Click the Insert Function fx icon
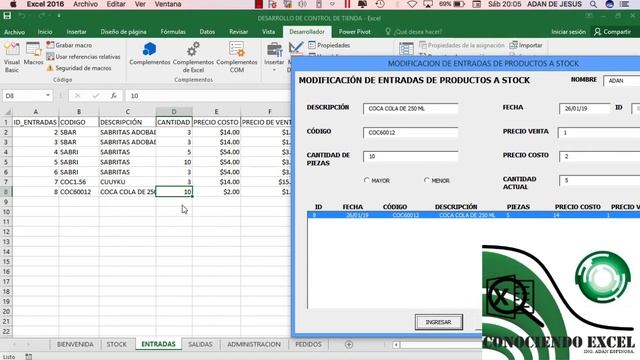The height and width of the screenshot is (360, 640). (x=113, y=96)
